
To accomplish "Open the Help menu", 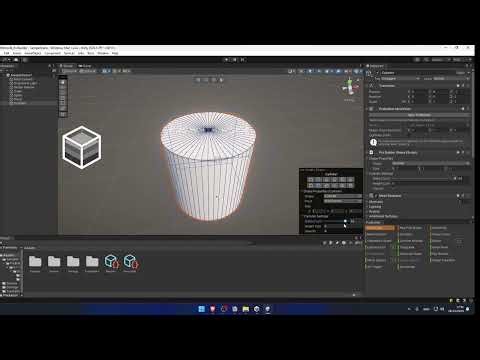I will tap(115, 53).
